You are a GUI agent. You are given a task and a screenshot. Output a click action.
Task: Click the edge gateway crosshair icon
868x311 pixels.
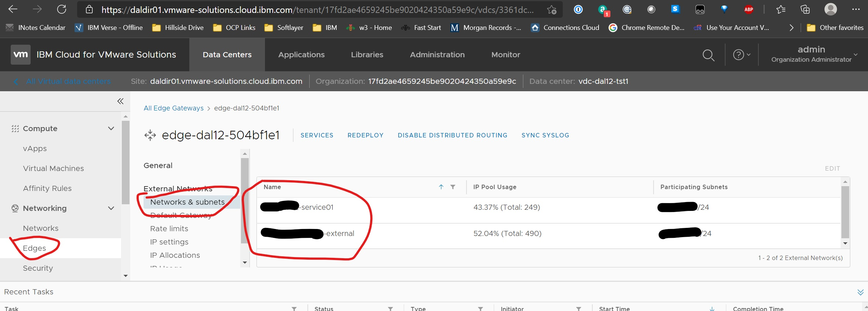click(x=150, y=135)
